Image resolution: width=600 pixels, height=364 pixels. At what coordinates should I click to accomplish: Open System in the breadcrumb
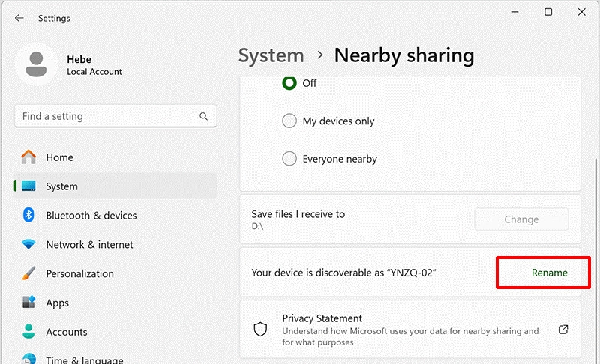coord(271,55)
